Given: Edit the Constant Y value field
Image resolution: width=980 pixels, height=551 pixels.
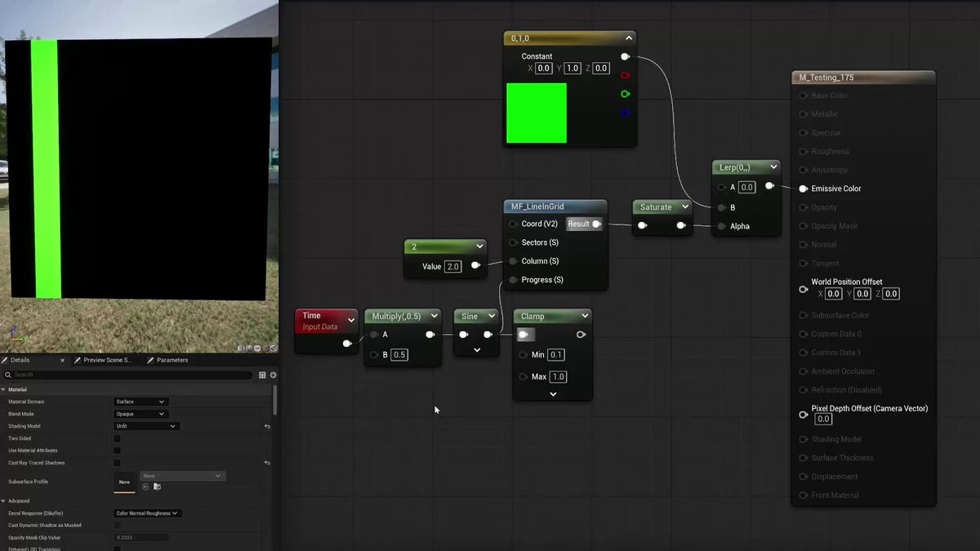Looking at the screenshot, I should point(572,69).
